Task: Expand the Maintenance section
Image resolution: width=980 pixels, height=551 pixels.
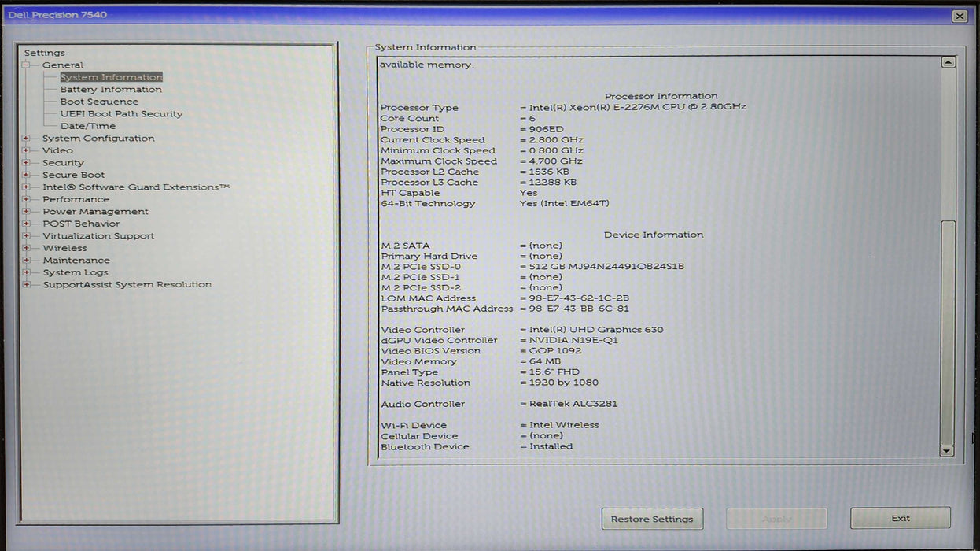Action: [x=25, y=260]
